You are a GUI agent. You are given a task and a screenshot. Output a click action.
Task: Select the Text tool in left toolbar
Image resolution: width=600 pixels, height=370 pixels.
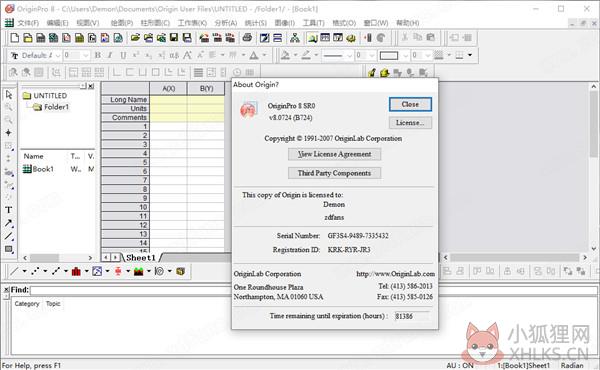tap(8, 210)
